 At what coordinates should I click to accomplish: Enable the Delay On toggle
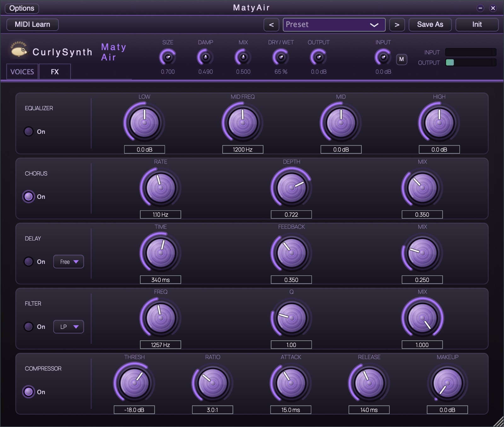[x=29, y=262]
